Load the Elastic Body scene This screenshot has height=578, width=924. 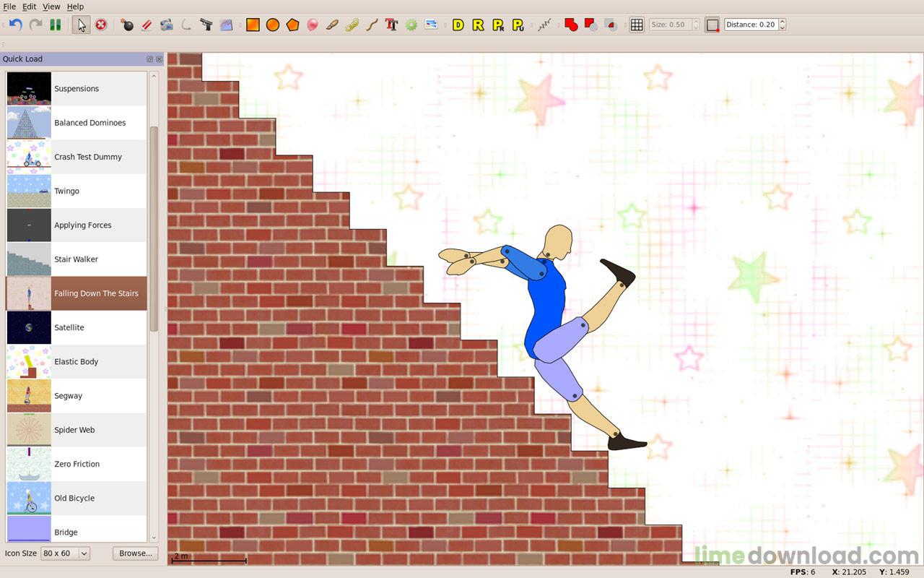pos(77,362)
